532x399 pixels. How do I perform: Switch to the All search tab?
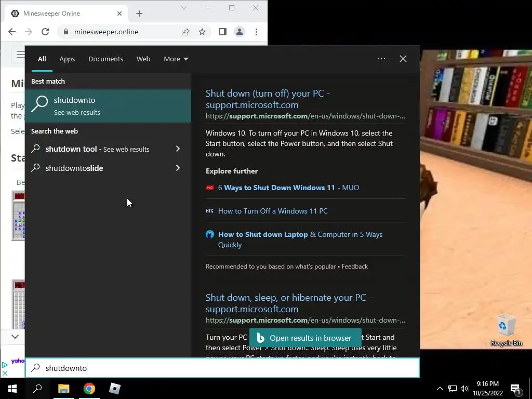42,59
